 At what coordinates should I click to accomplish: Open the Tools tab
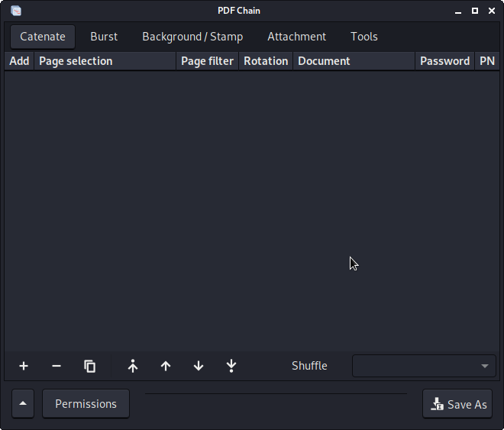(x=363, y=37)
